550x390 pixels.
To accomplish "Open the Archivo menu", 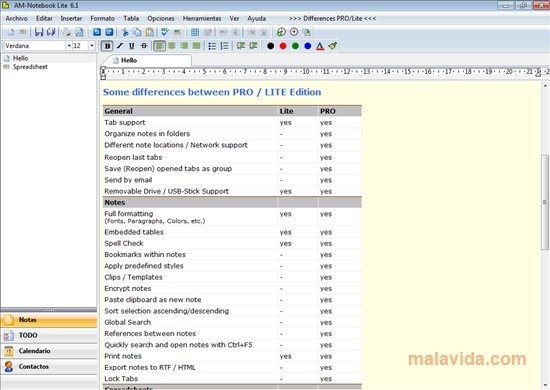I will tap(16, 18).
